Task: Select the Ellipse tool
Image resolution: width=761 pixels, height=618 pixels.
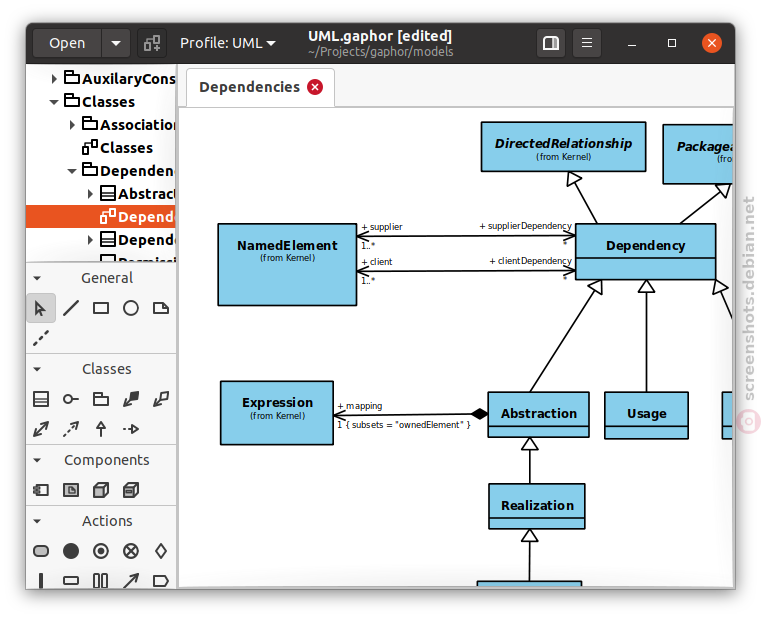Action: pos(131,308)
